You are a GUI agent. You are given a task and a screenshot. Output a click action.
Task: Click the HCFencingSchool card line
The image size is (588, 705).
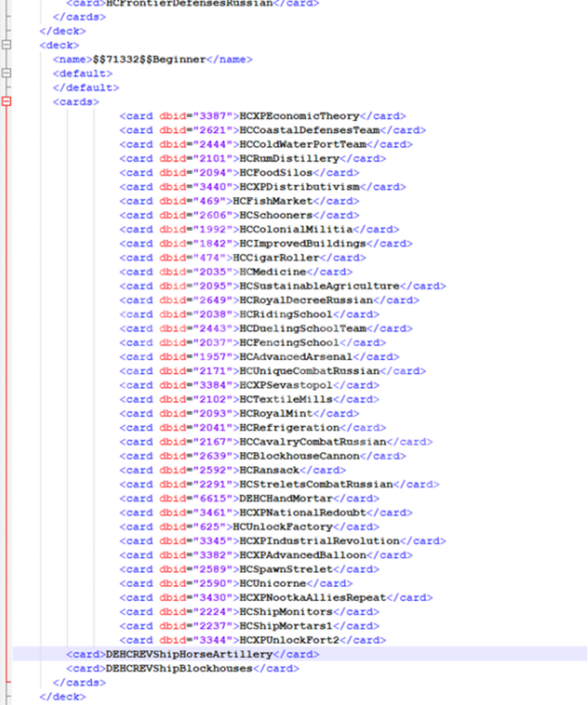pyautogui.click(x=253, y=343)
